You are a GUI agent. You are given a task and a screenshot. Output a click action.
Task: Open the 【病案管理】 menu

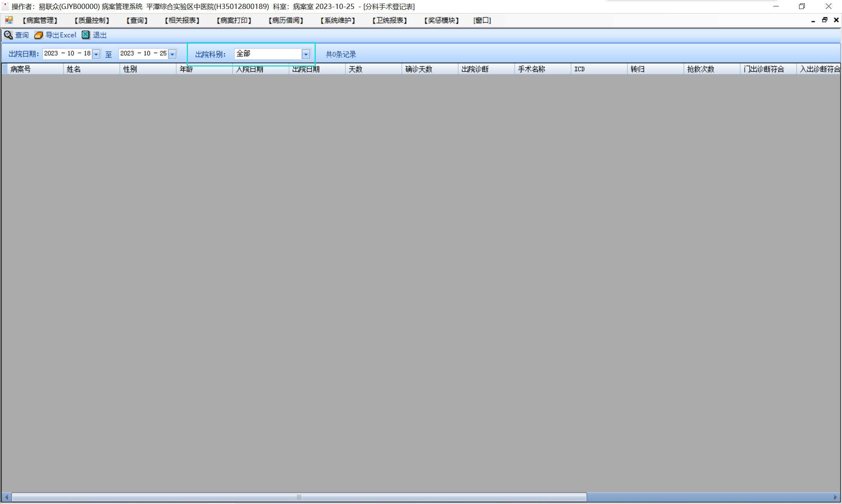40,20
